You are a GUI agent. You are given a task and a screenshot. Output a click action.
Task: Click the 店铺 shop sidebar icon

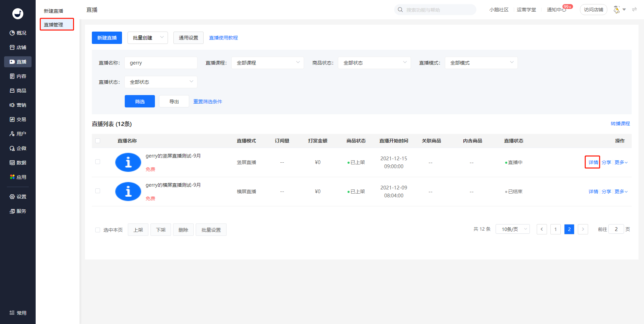[12, 47]
